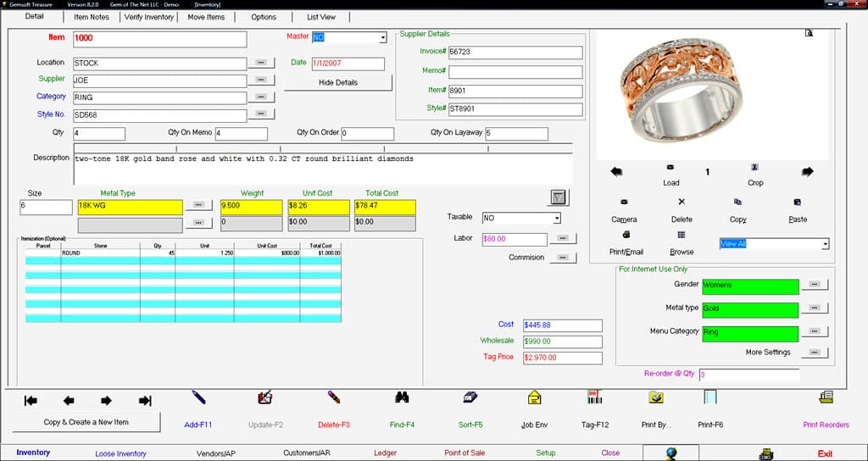Open the Job Env envelope icon

[534, 397]
